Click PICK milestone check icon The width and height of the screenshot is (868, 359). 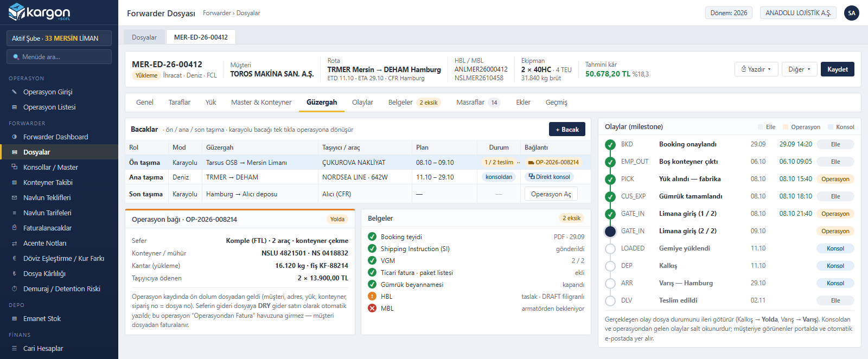[x=610, y=179]
